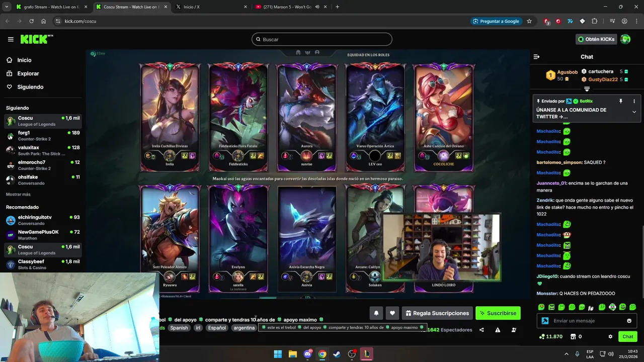Select the Español tag
Viewport: 644px width, 362px height.
(217, 328)
